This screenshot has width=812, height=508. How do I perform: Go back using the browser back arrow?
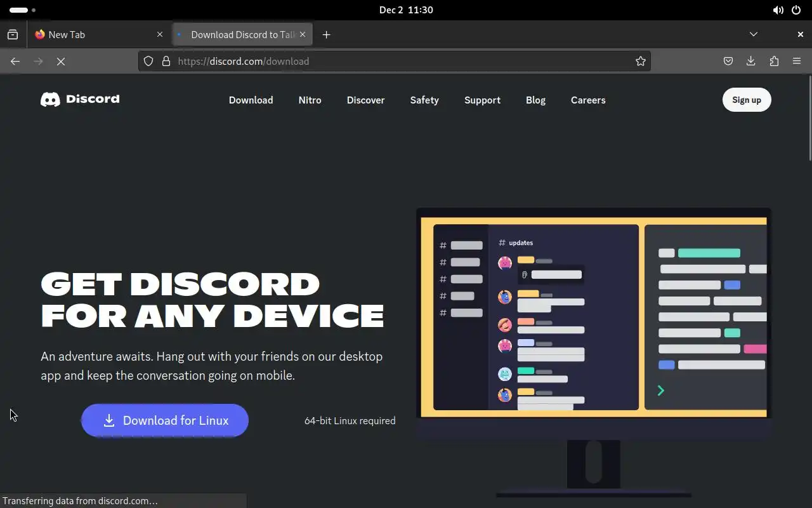coord(15,61)
